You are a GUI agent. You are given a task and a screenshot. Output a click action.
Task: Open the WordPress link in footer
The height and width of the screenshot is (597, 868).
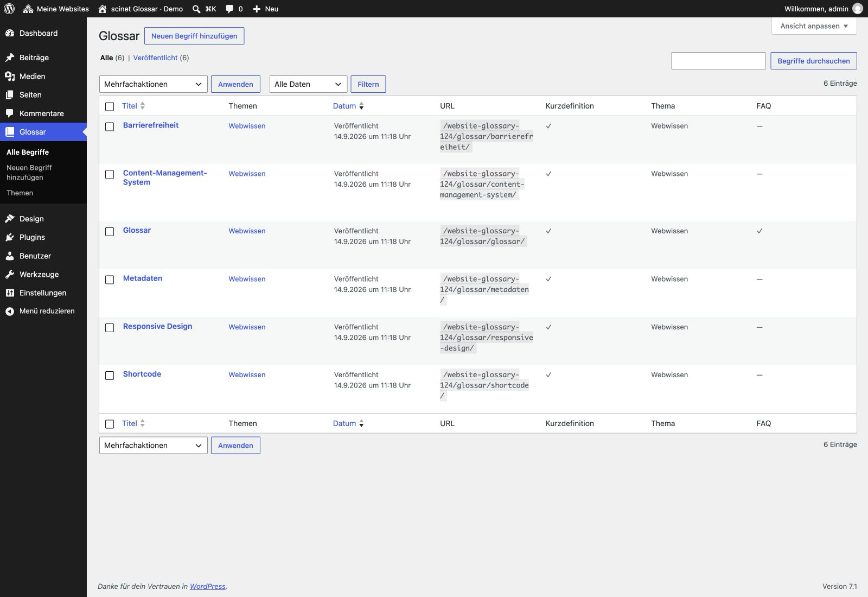(x=207, y=587)
